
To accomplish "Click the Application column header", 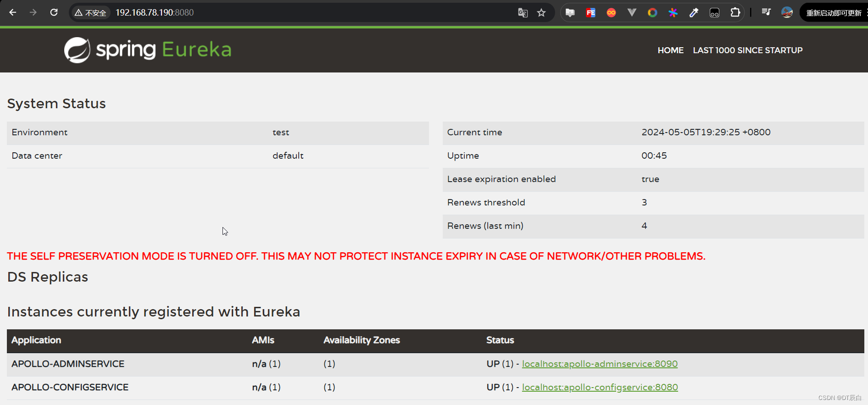I will (x=36, y=340).
